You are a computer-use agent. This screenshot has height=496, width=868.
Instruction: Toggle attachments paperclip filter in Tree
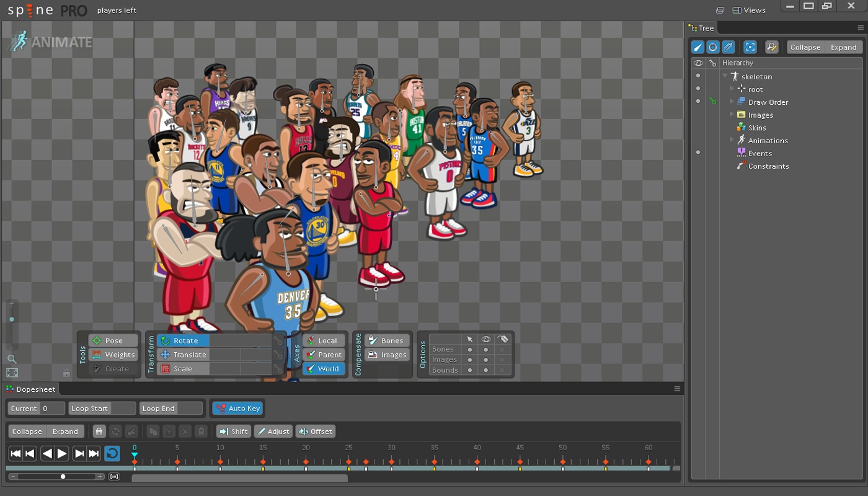click(x=728, y=47)
